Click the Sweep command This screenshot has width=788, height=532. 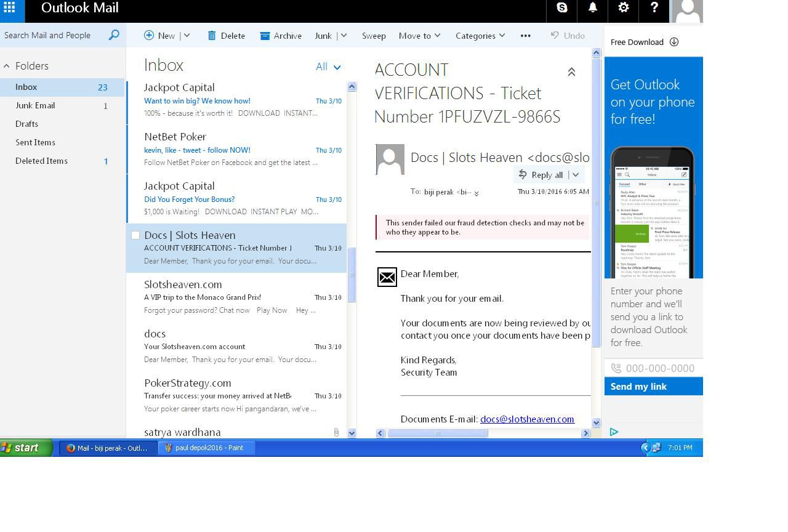(x=374, y=36)
